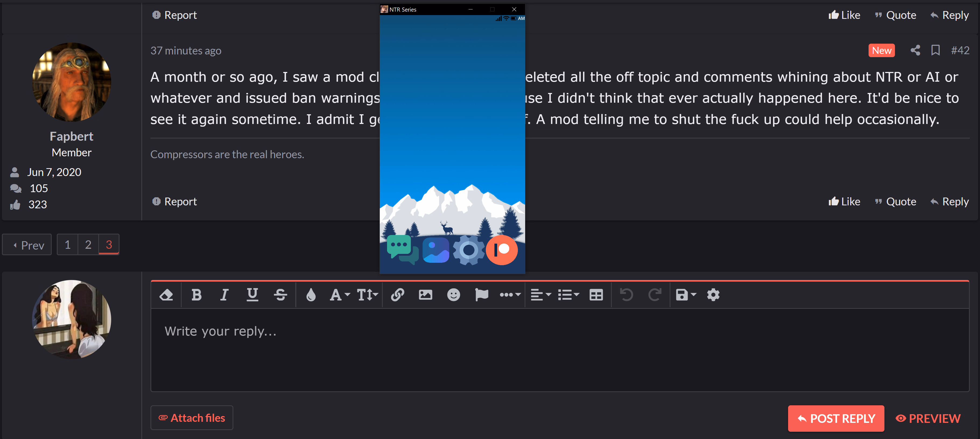Viewport: 980px width, 439px height.
Task: Expand the font family dropdown
Action: point(339,295)
